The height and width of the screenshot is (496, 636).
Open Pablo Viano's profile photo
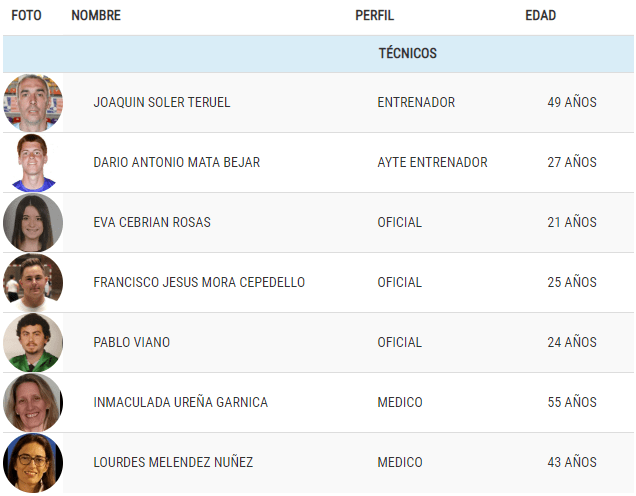[x=33, y=343]
